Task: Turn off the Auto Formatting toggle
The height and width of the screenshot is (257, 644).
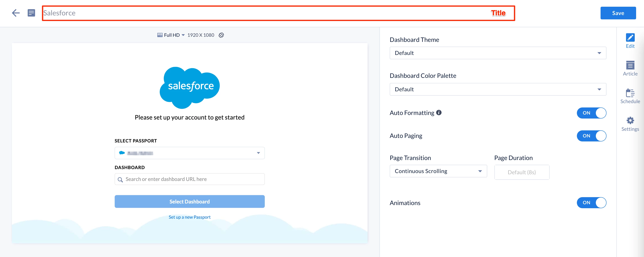Action: click(591, 113)
